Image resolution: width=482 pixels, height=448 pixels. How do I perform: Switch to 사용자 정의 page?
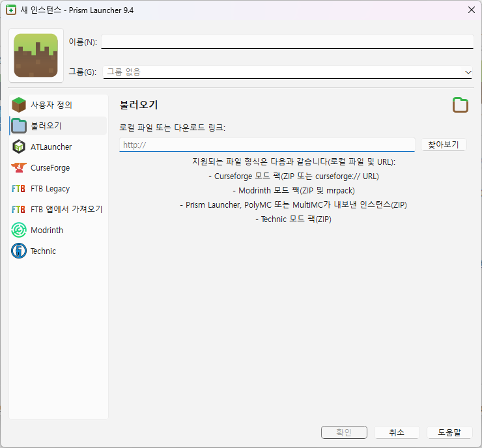pyautogui.click(x=59, y=105)
